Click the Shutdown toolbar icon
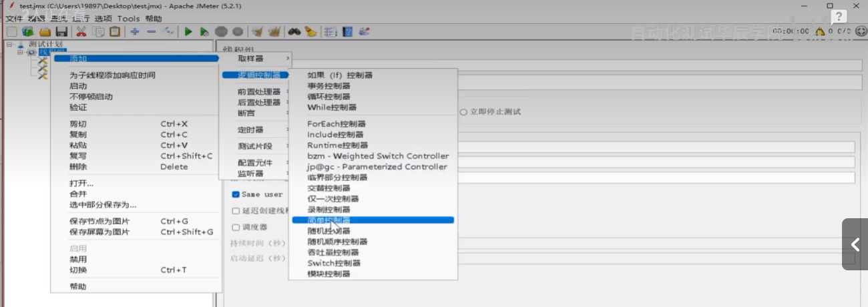This screenshot has height=307, width=868. 238,31
